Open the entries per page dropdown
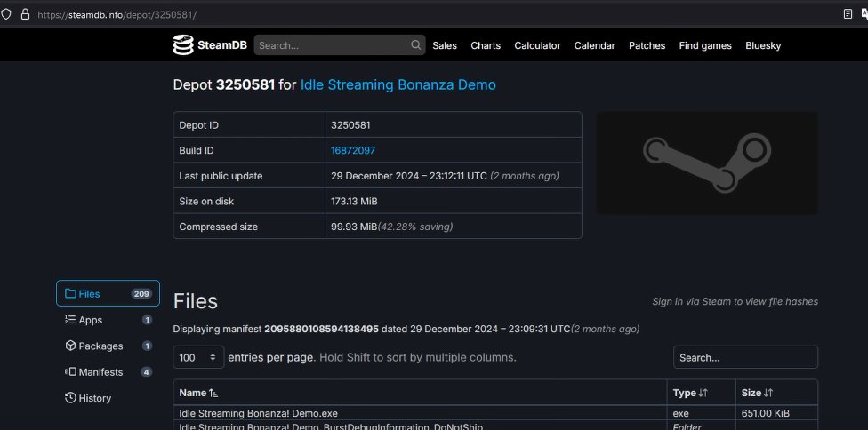 tap(198, 357)
